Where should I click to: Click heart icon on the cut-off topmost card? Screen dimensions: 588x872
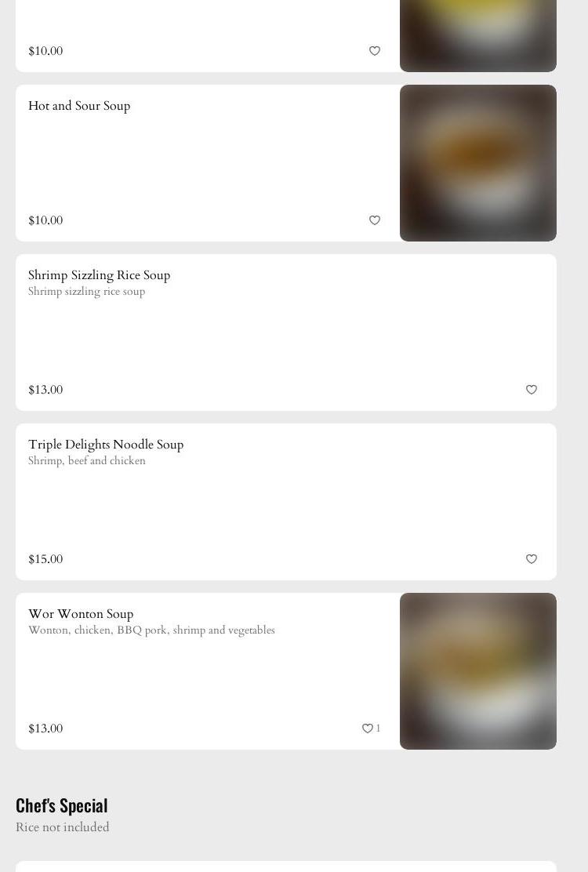coord(375,51)
